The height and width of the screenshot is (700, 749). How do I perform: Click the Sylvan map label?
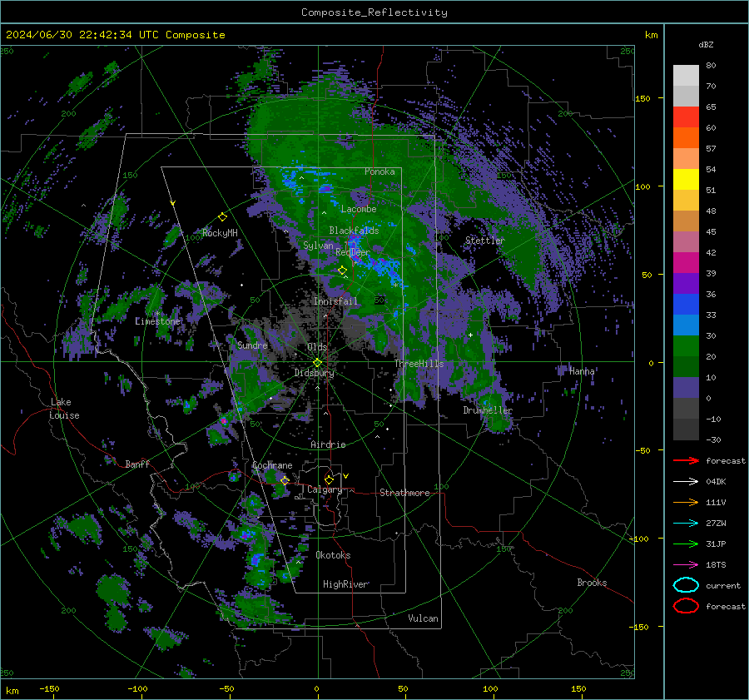click(x=318, y=246)
